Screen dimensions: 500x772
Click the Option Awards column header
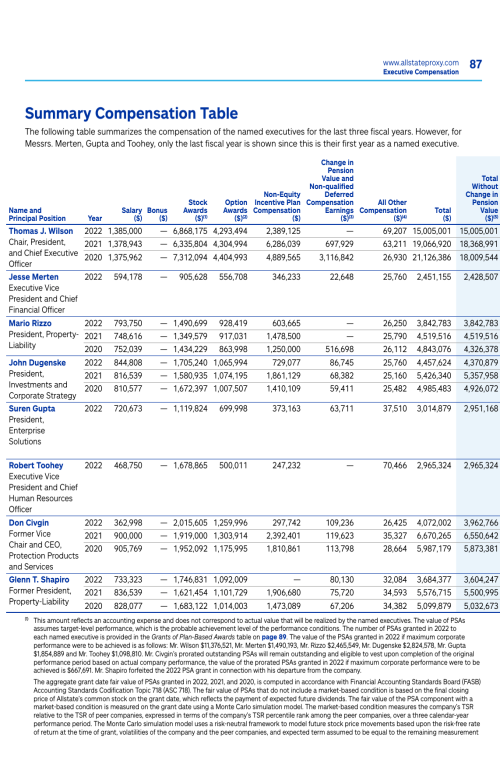(x=235, y=210)
